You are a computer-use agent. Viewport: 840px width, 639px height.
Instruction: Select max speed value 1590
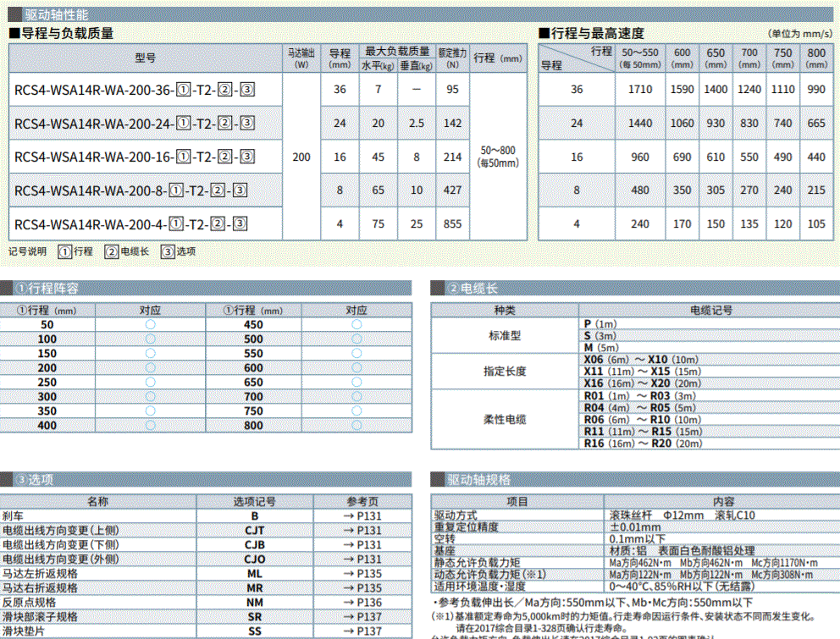pyautogui.click(x=682, y=90)
